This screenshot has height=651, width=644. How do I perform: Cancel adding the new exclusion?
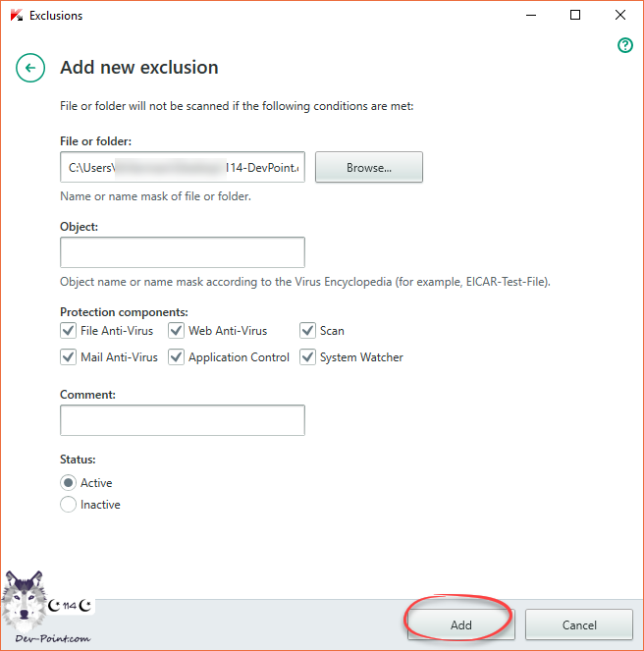point(578,624)
